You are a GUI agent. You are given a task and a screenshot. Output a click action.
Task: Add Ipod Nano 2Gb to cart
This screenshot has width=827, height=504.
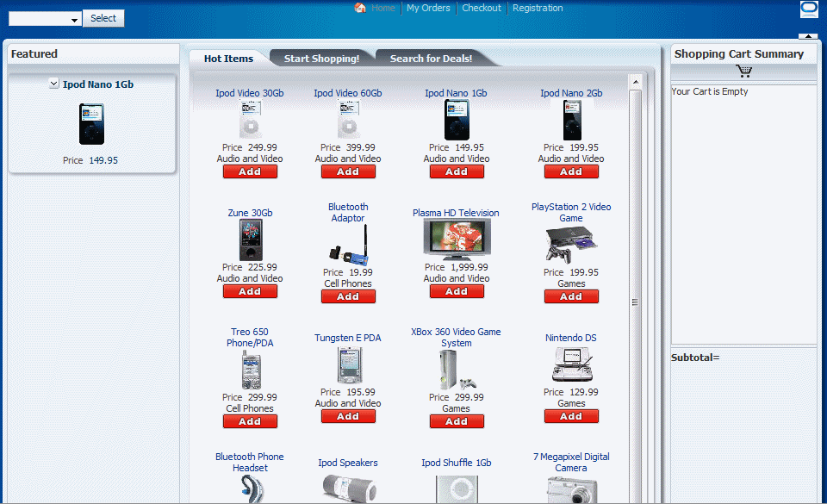[x=571, y=171]
